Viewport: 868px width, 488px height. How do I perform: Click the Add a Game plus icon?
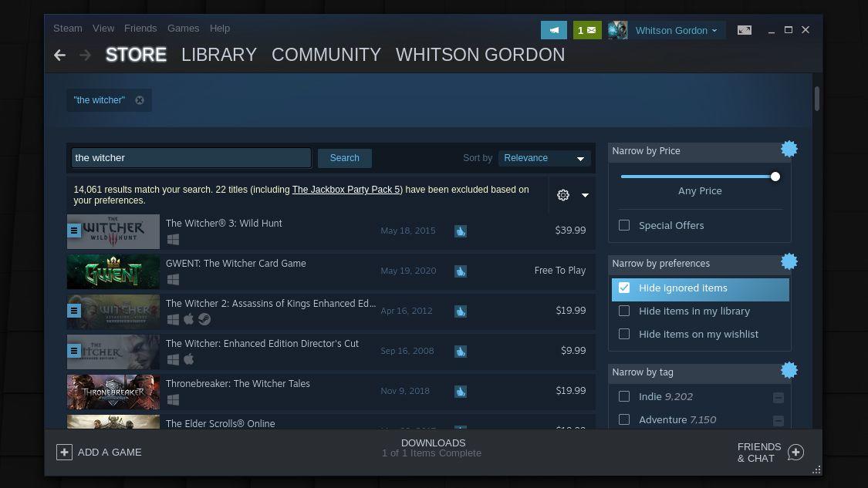pyautogui.click(x=65, y=453)
